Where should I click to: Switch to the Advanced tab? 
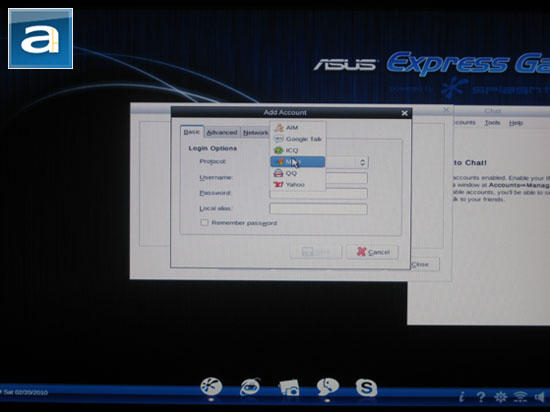pyautogui.click(x=222, y=133)
